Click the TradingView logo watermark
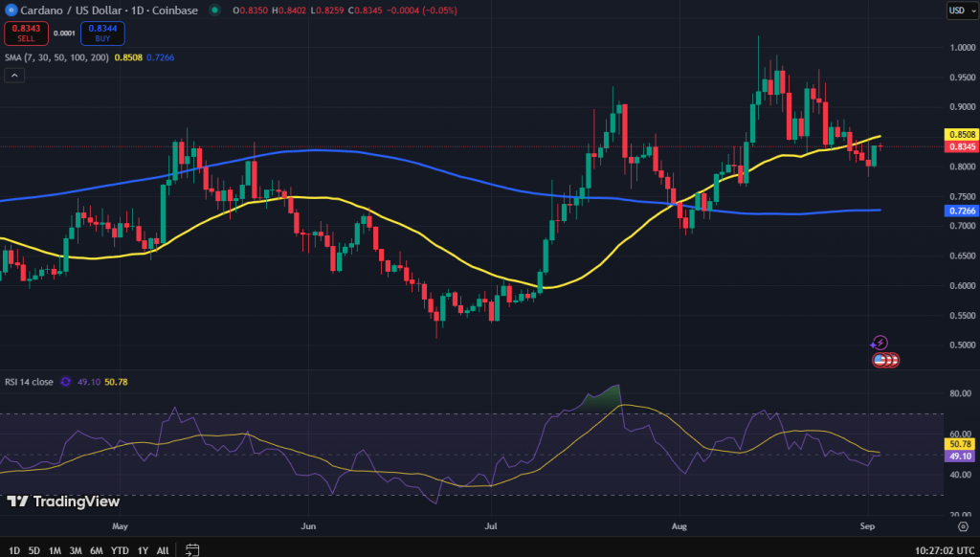The width and height of the screenshot is (980, 557). coord(63,501)
